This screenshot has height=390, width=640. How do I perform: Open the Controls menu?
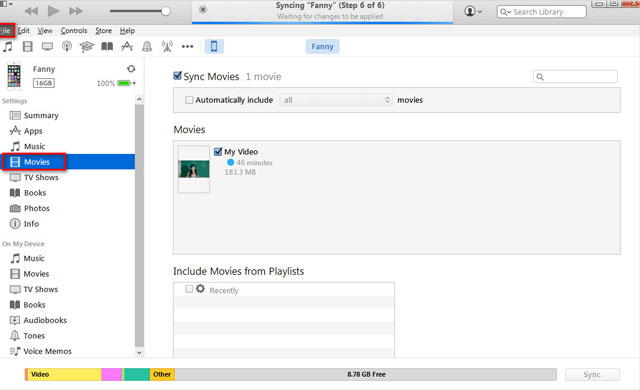pyautogui.click(x=74, y=31)
